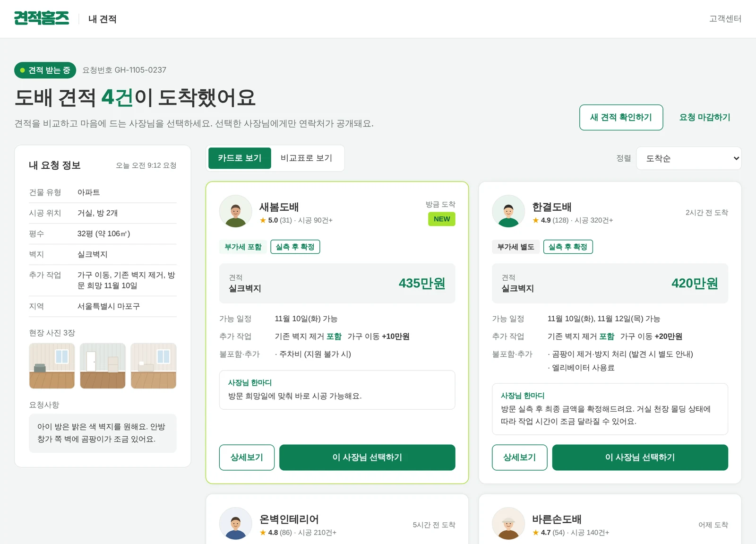Switch to 카드로 보기 tab
The width and height of the screenshot is (756, 544).
240,158
